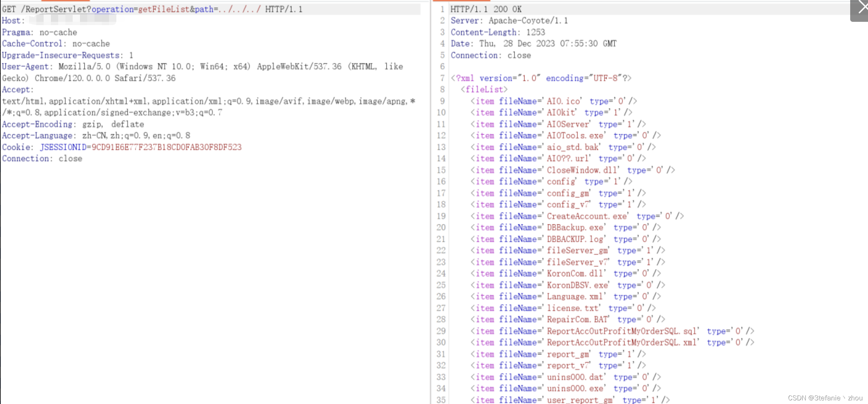The image size is (868, 404).
Task: Click the Server Apache-Coyote header
Action: 509,21
